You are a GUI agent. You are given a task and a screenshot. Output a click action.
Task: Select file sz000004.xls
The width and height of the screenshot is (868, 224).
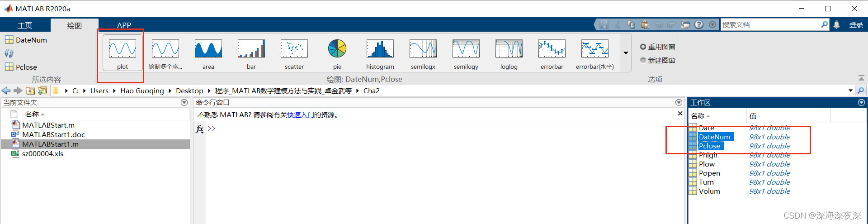click(42, 154)
